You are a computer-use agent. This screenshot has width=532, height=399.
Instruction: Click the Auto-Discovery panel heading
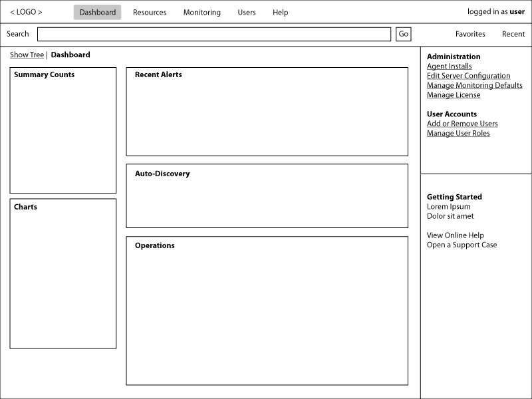point(162,174)
